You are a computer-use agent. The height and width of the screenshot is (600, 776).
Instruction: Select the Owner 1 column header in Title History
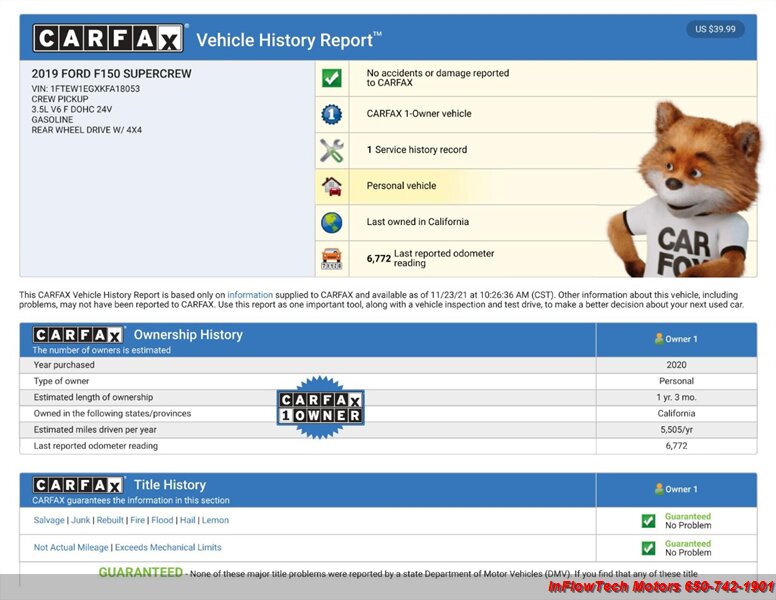676,489
